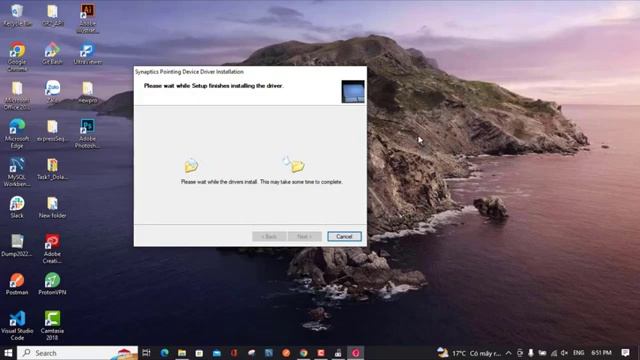Image resolution: width=640 pixels, height=360 pixels.
Task: Select the UltraViewer desktop shortcut
Action: [87, 53]
